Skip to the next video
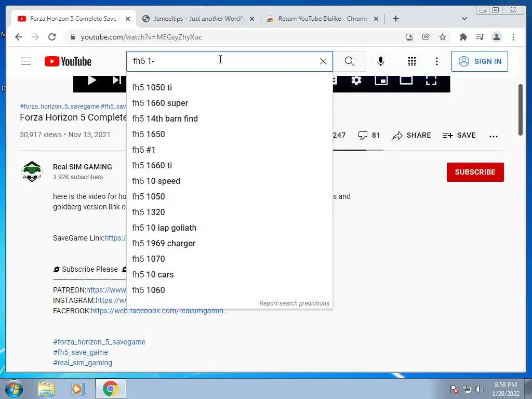Viewport: 532px width, 399px height. (x=117, y=81)
